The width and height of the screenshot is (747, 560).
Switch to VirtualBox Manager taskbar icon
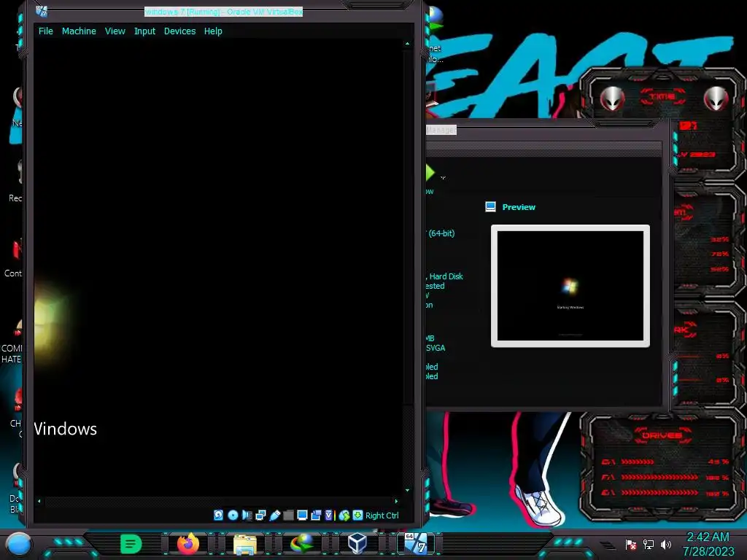(x=357, y=543)
